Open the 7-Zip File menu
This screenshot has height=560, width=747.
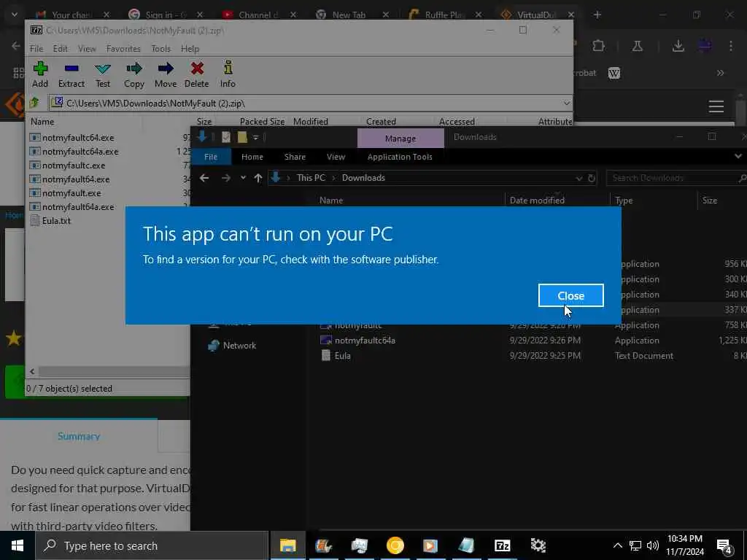click(x=36, y=49)
